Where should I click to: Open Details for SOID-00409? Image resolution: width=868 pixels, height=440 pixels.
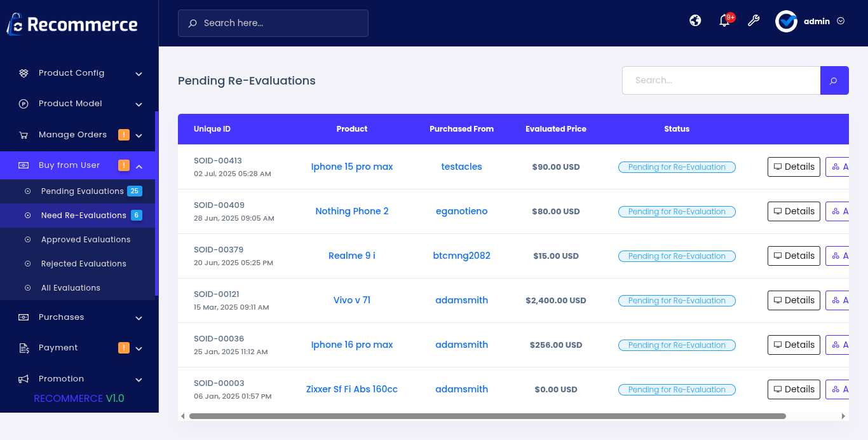[794, 211]
